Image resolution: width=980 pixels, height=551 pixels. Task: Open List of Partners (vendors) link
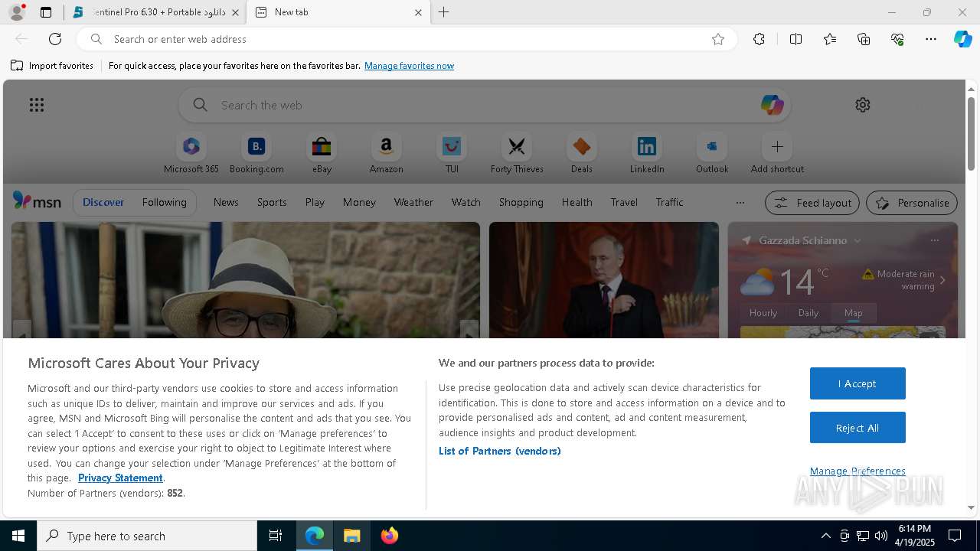coord(500,451)
